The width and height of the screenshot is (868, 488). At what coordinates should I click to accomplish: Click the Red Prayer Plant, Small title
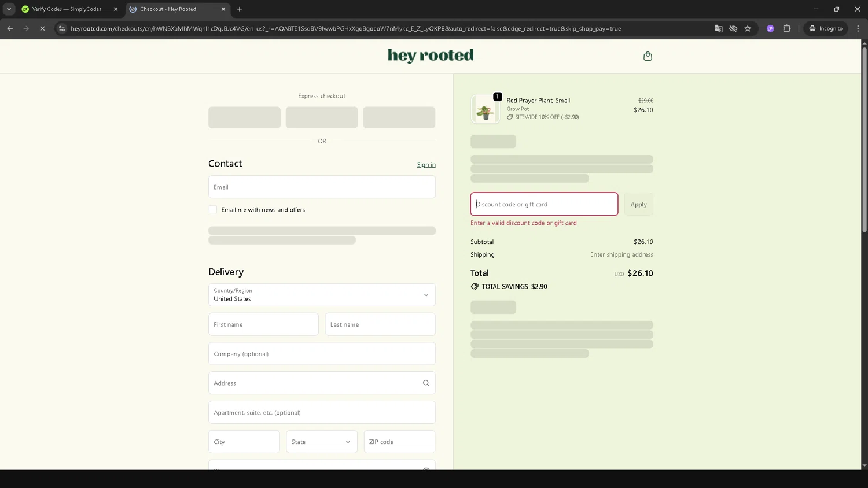click(x=538, y=100)
